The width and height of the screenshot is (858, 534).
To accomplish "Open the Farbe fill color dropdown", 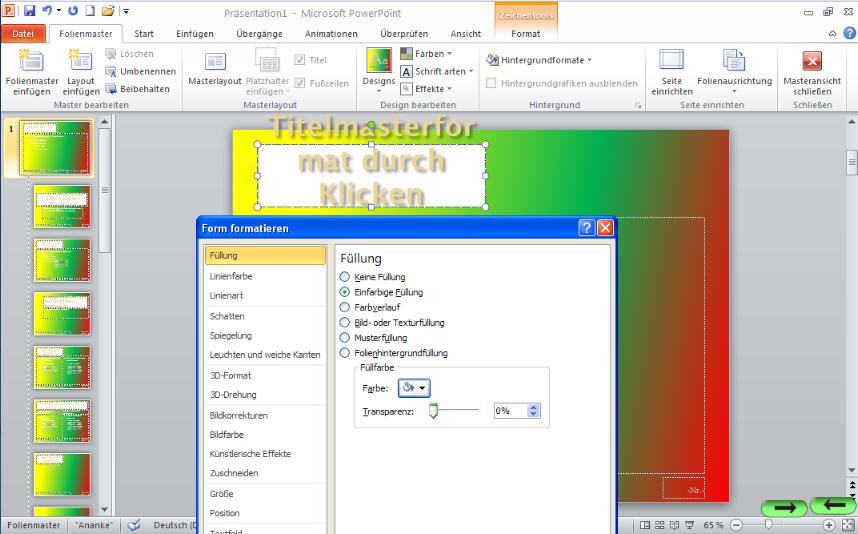I will 414,388.
